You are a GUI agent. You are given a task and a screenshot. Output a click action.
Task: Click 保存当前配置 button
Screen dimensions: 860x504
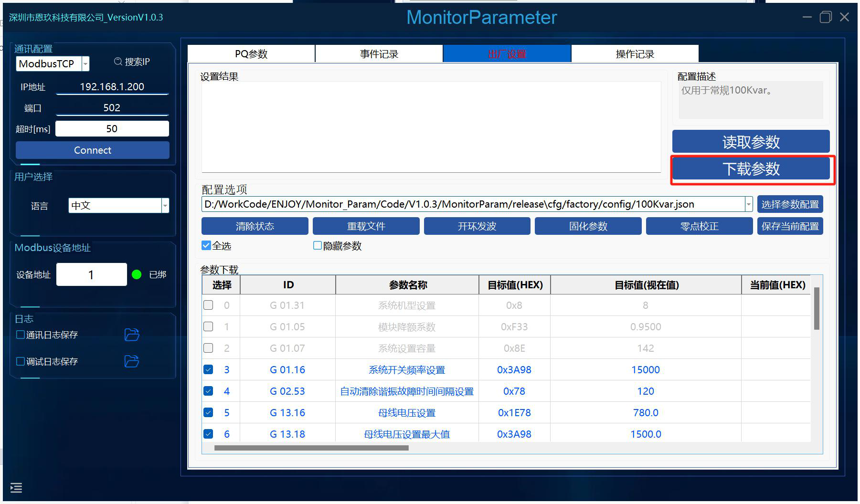(790, 226)
